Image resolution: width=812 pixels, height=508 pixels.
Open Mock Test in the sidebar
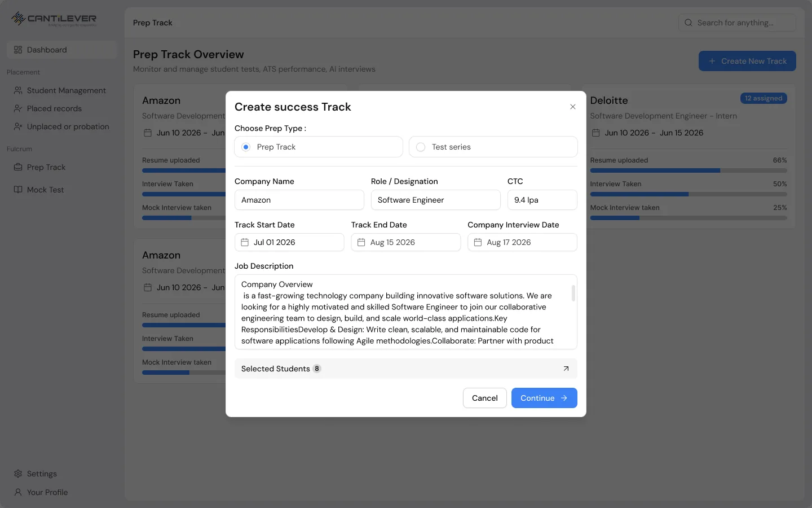click(x=61, y=190)
